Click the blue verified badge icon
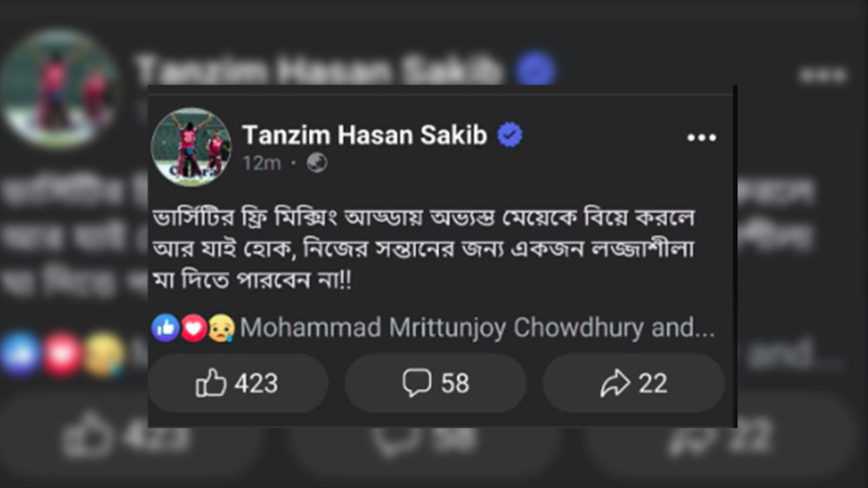 pos(510,135)
